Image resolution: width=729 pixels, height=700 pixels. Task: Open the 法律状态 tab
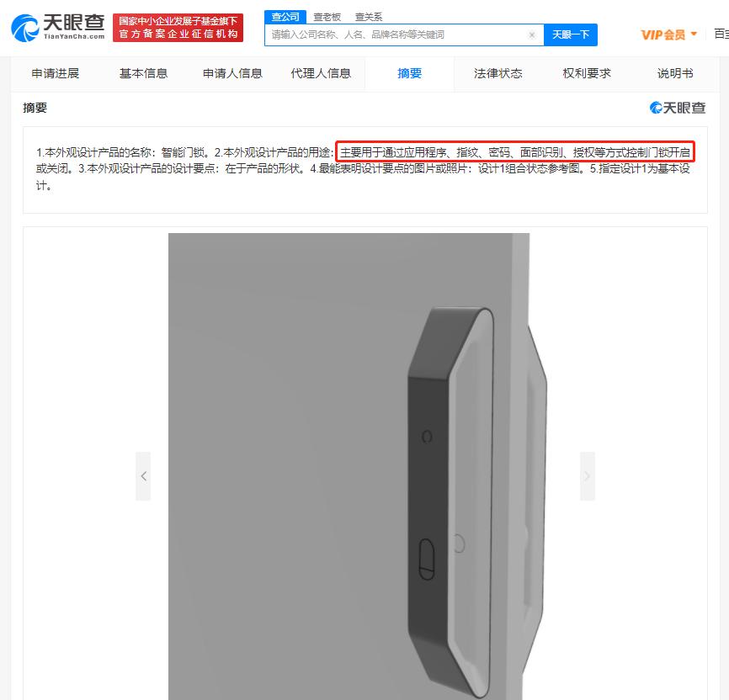pos(498,73)
